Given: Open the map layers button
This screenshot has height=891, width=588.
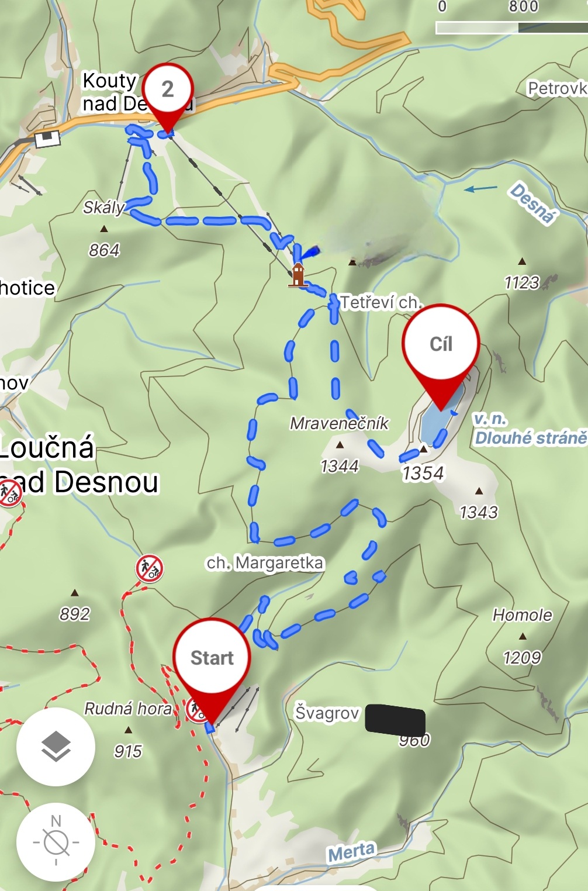Looking at the screenshot, I should (x=56, y=747).
